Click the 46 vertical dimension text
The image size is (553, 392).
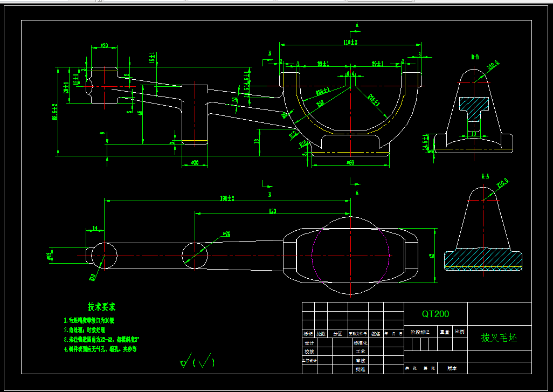tap(140, 113)
